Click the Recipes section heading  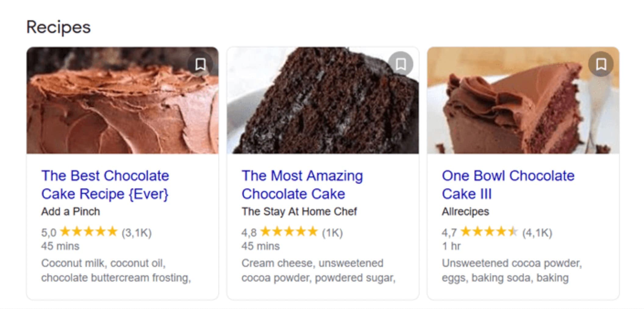(58, 27)
